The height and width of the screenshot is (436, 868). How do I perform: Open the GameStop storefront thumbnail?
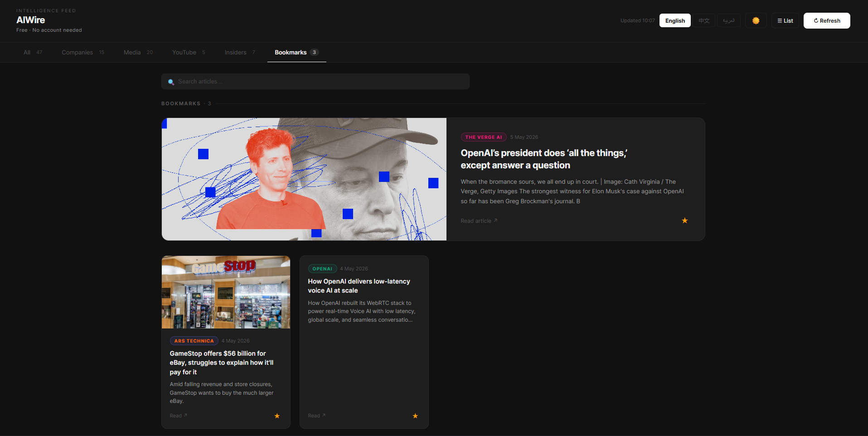[x=226, y=292]
